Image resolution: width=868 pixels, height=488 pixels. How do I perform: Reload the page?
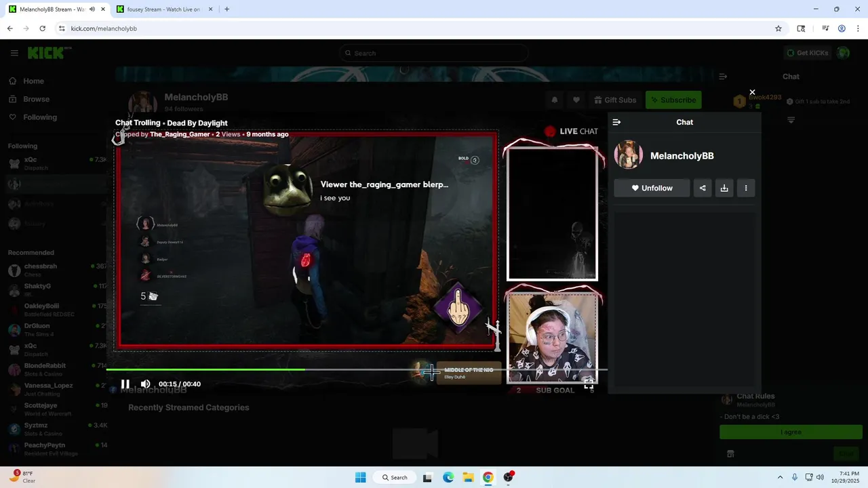(x=42, y=28)
